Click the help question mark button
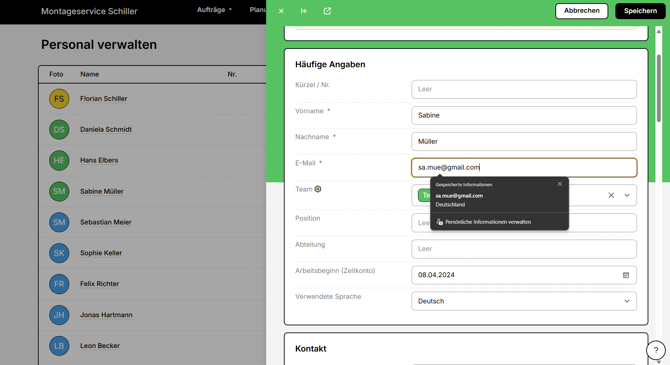This screenshot has height=365, width=670. [x=656, y=350]
